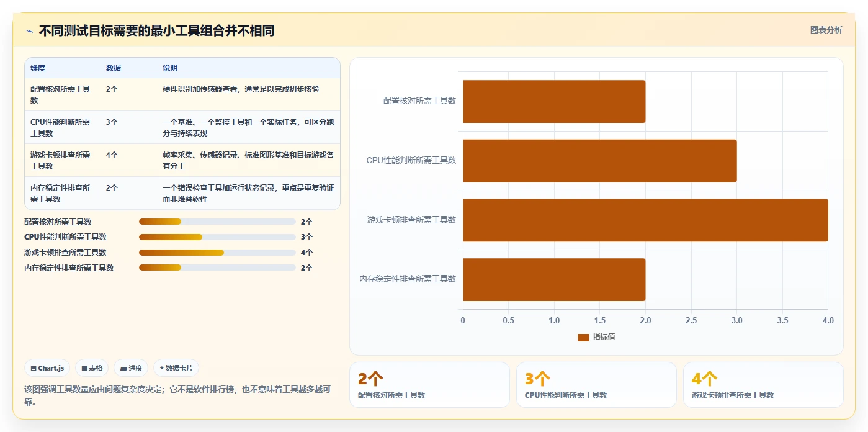Image resolution: width=868 pixels, height=432 pixels.
Task: Click the 0.5 x-axis tick label
Action: tap(508, 320)
